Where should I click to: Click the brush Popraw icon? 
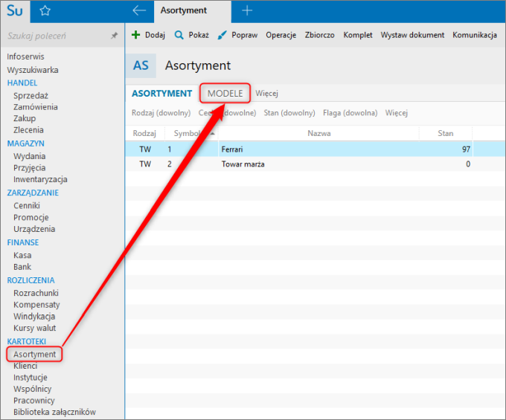222,35
